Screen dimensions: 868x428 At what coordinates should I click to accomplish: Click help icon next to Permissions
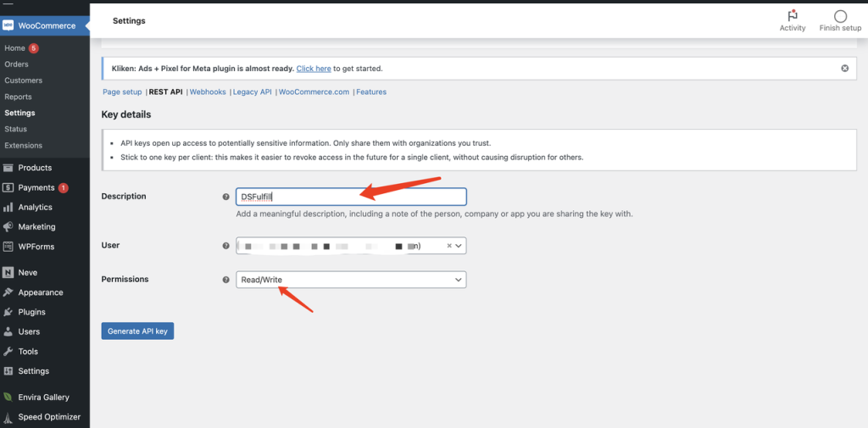[225, 280]
